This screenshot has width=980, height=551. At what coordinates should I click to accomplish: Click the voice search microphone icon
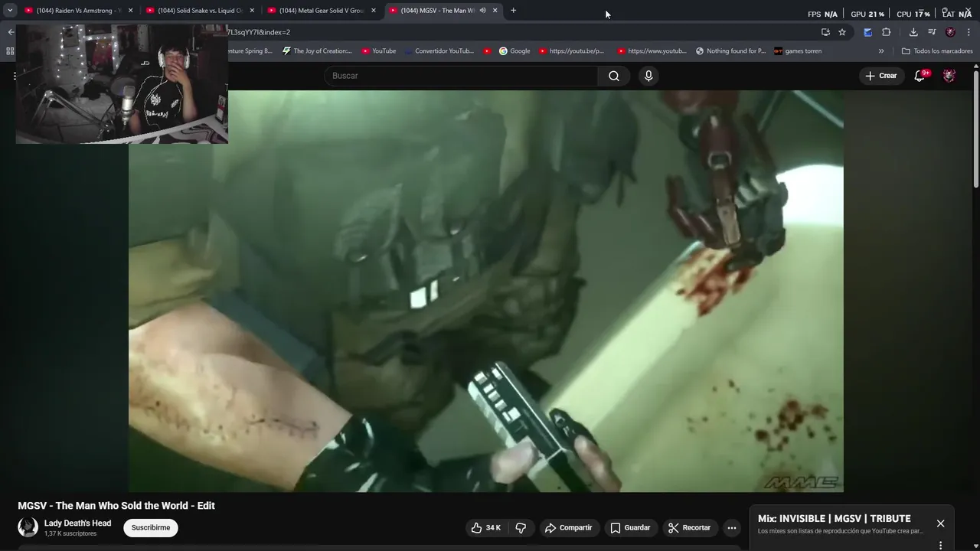click(x=648, y=76)
